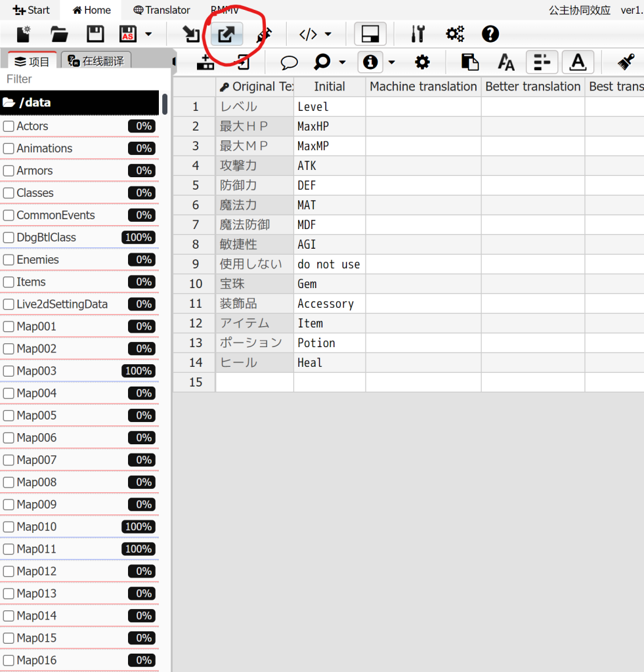Click the clean-up brush icon
This screenshot has width=644, height=672.
point(626,62)
